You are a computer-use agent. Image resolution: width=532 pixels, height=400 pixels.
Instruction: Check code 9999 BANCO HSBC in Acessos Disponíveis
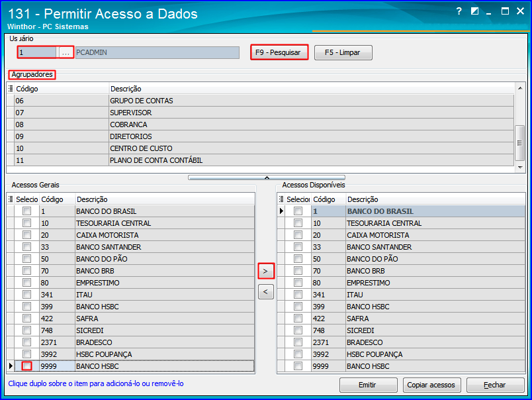(298, 366)
